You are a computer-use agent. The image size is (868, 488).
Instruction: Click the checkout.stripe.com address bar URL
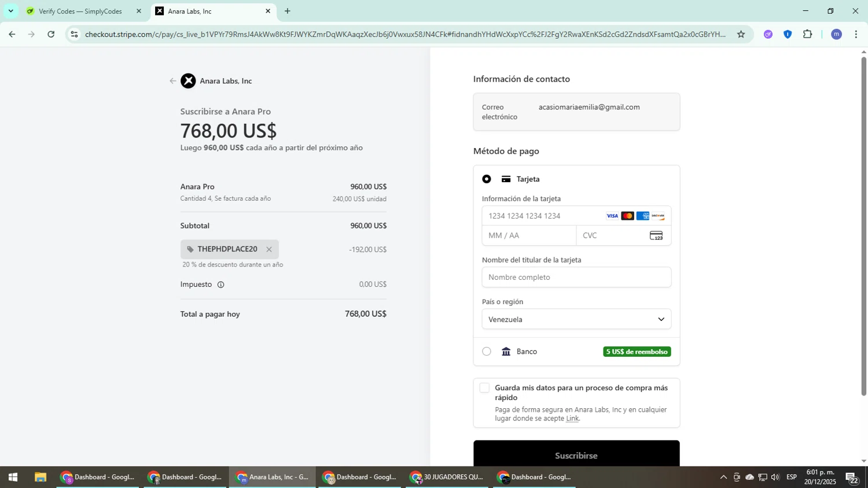click(x=405, y=34)
